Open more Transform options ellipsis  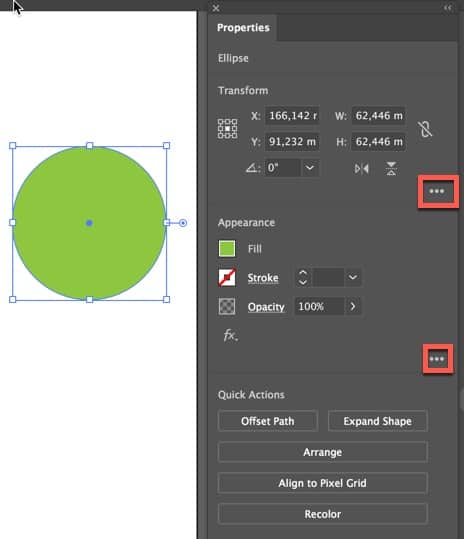point(437,191)
